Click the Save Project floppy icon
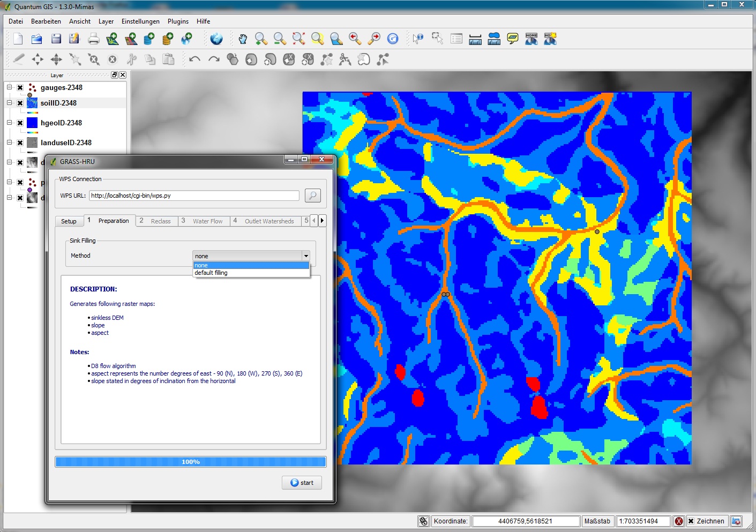 56,39
